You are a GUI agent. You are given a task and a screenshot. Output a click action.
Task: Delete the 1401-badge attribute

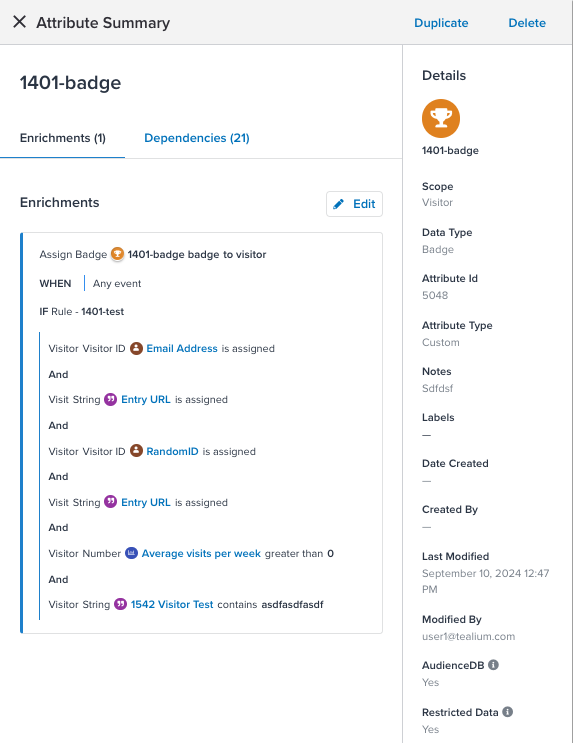(527, 23)
